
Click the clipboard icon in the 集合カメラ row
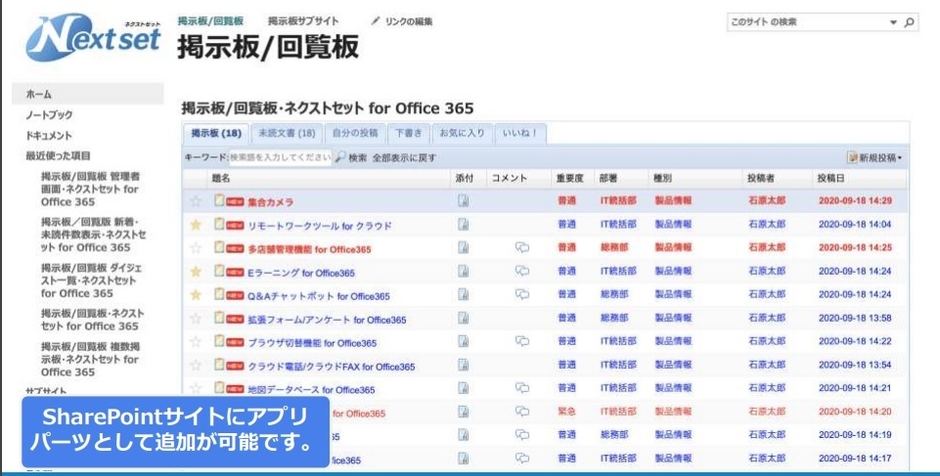(219, 200)
